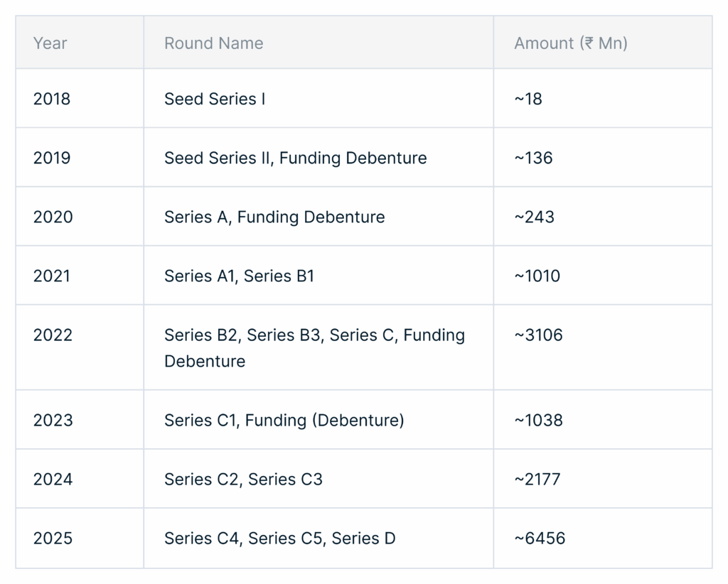The width and height of the screenshot is (728, 584).
Task: Click Seed Series II, Funding Debenture cell
Action: 318,157
